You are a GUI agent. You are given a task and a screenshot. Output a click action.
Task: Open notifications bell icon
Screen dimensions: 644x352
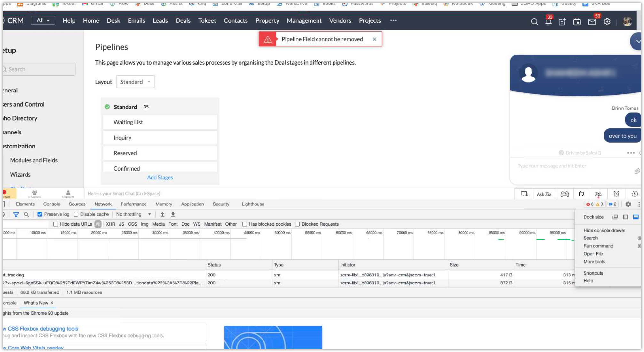click(548, 21)
